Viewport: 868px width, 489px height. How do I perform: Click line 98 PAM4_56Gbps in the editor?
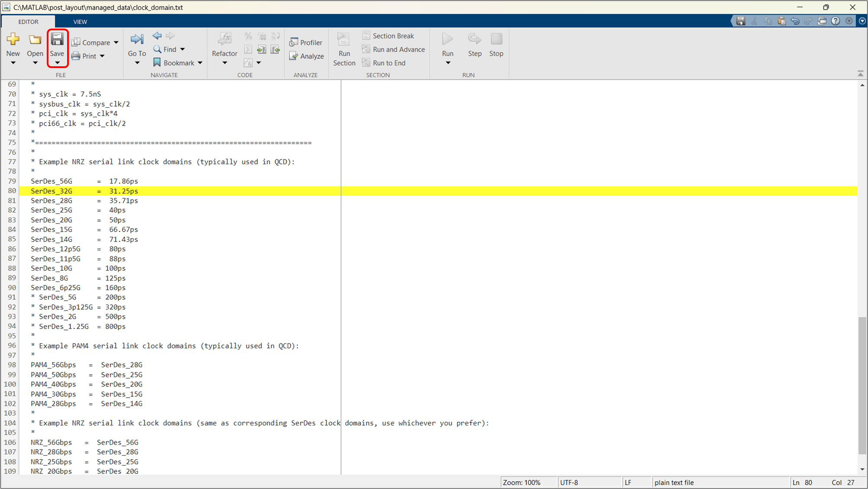(x=53, y=365)
